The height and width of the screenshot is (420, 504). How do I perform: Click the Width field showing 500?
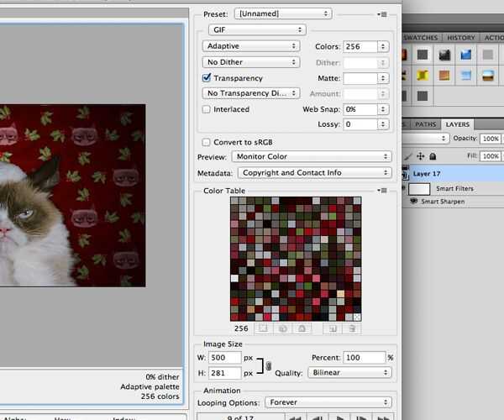click(x=224, y=358)
